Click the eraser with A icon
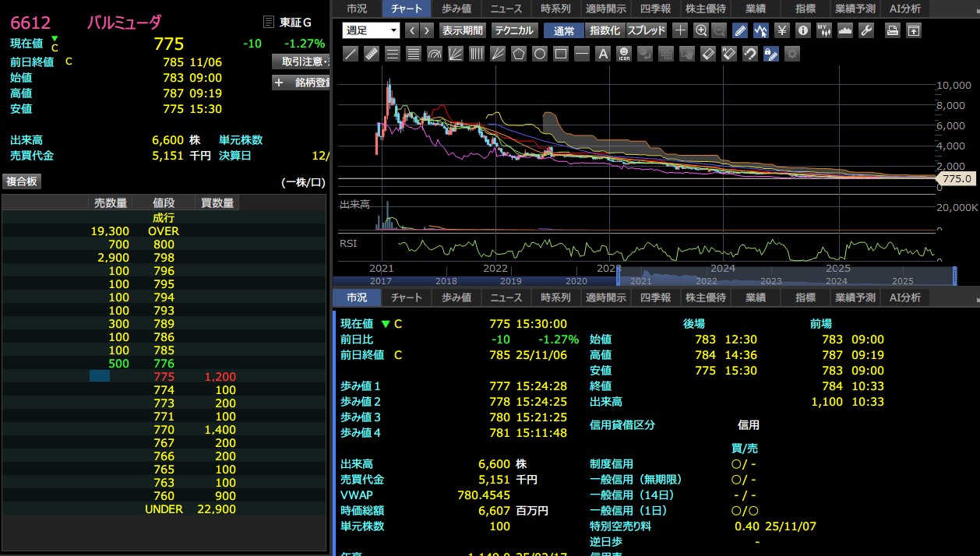The width and height of the screenshot is (980, 556). tap(728, 54)
